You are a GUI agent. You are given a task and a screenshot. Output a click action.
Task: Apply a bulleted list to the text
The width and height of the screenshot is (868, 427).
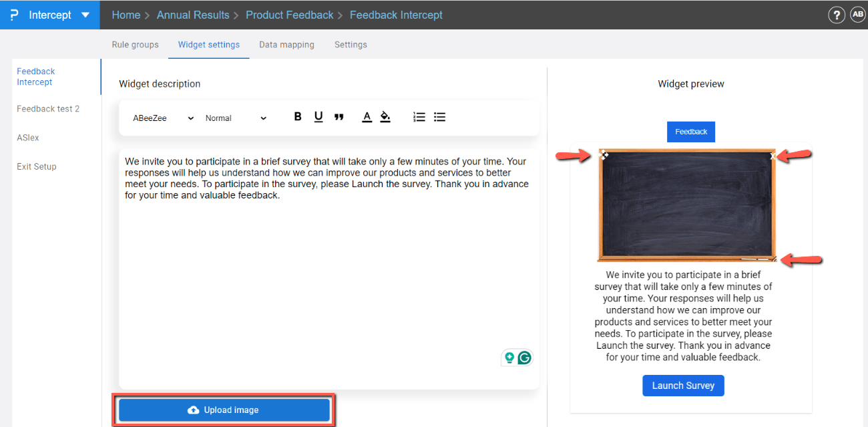tap(439, 116)
